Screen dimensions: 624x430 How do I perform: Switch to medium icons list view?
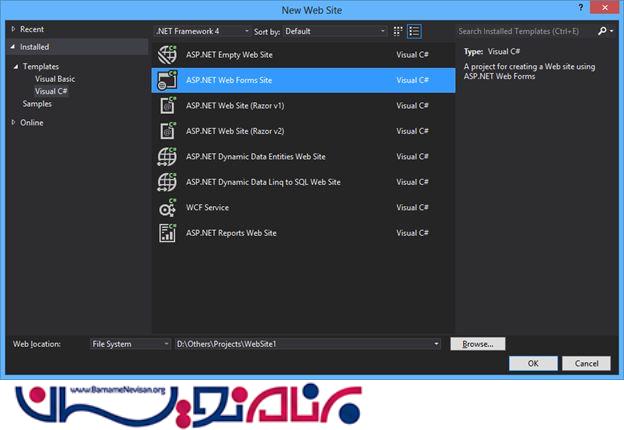(x=414, y=31)
